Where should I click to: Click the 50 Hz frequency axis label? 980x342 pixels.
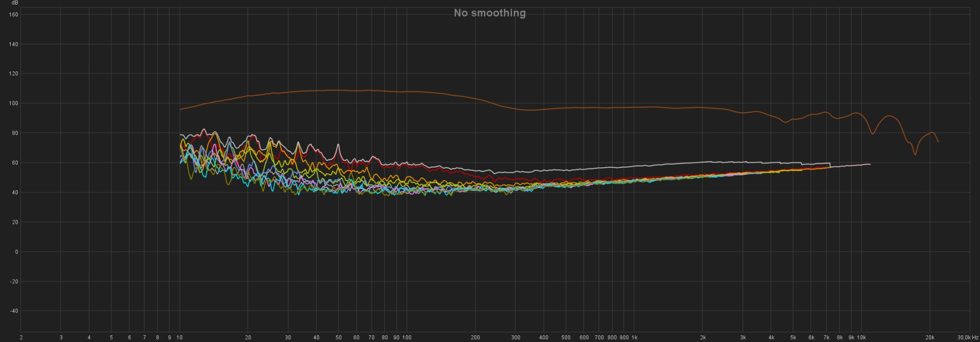(338, 337)
